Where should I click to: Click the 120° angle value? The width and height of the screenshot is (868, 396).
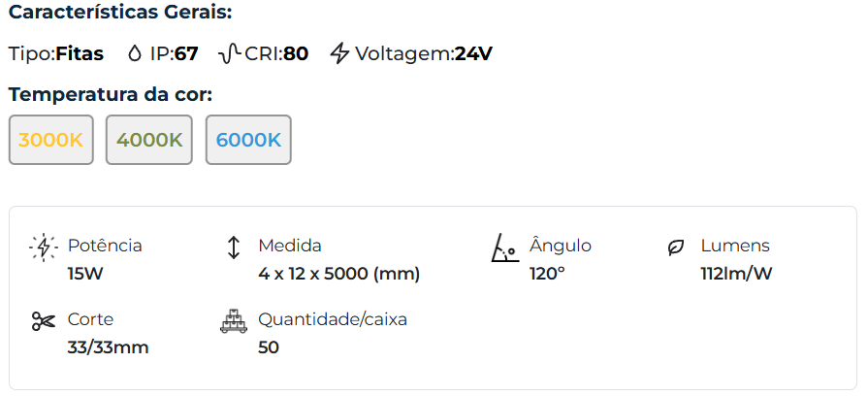pyautogui.click(x=547, y=274)
